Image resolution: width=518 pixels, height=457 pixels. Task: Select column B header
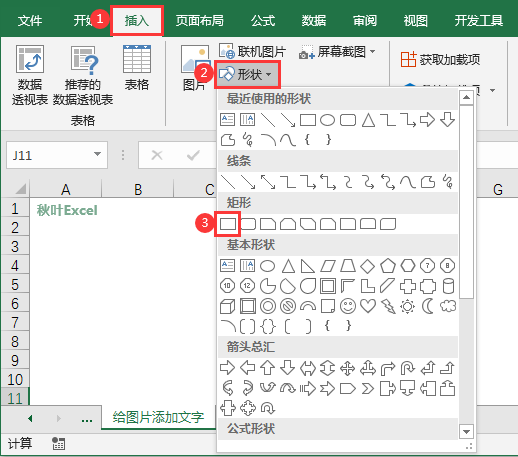click(138, 189)
